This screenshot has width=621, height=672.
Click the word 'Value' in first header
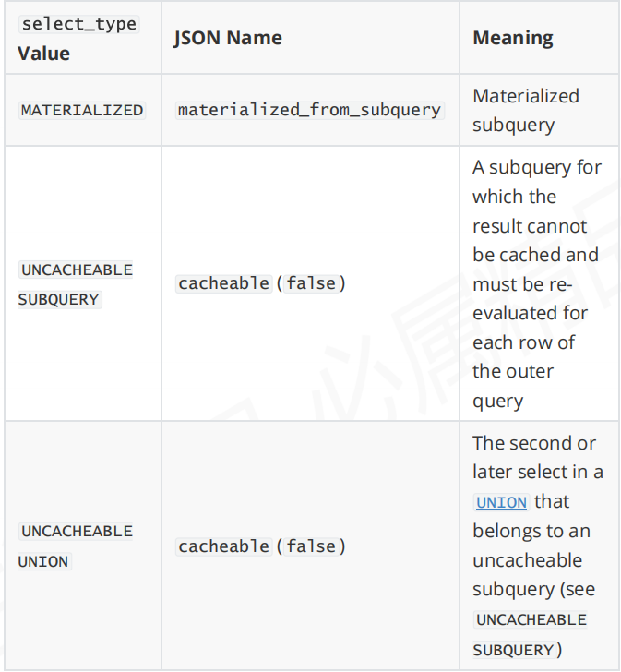tap(43, 54)
